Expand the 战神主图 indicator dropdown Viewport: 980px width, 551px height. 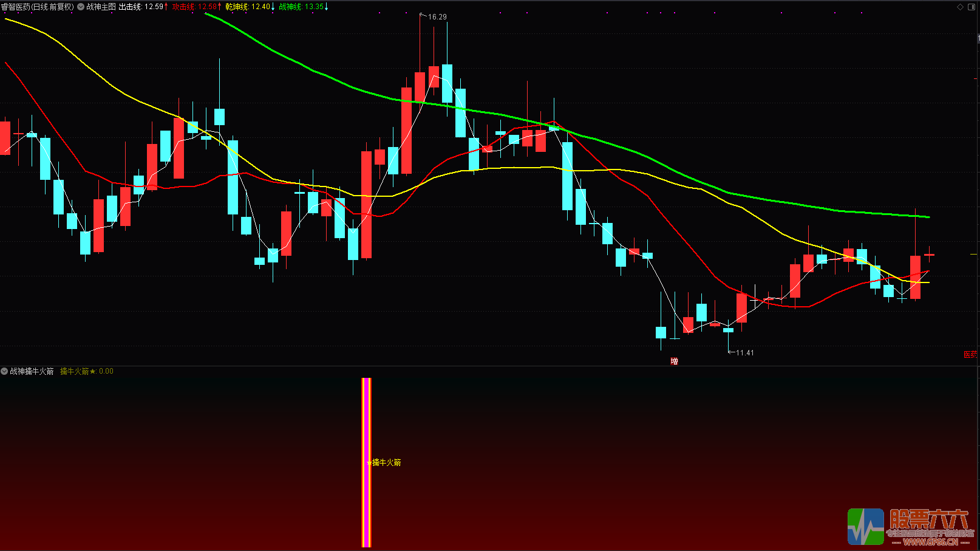click(81, 7)
